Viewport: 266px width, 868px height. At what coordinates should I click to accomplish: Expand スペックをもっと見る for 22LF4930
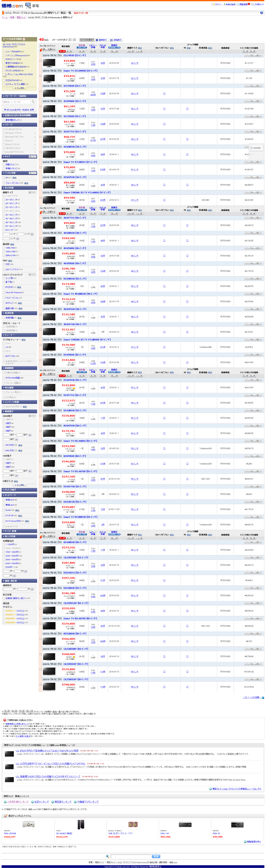(x=253, y=56)
